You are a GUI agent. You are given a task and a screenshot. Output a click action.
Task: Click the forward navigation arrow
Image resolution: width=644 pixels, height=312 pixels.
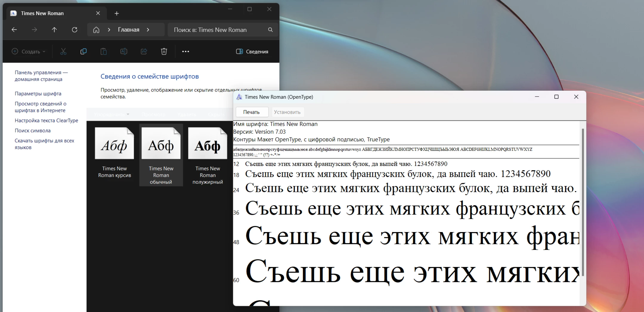(x=34, y=30)
